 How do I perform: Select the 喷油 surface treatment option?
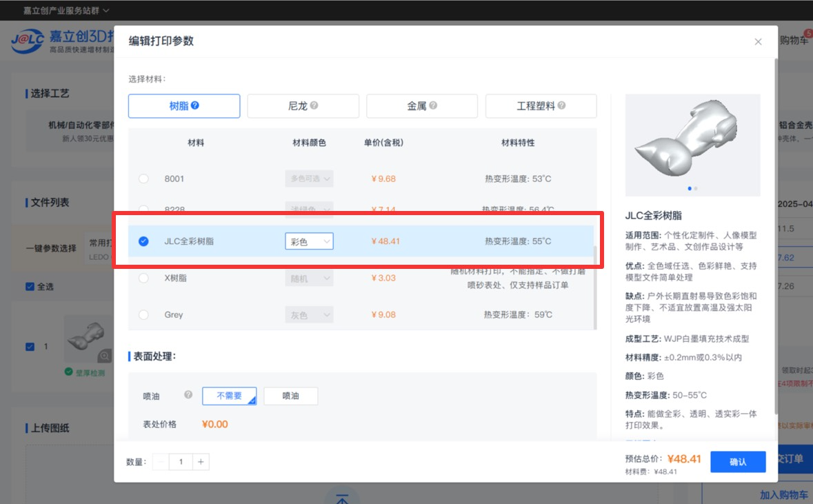[x=290, y=396]
